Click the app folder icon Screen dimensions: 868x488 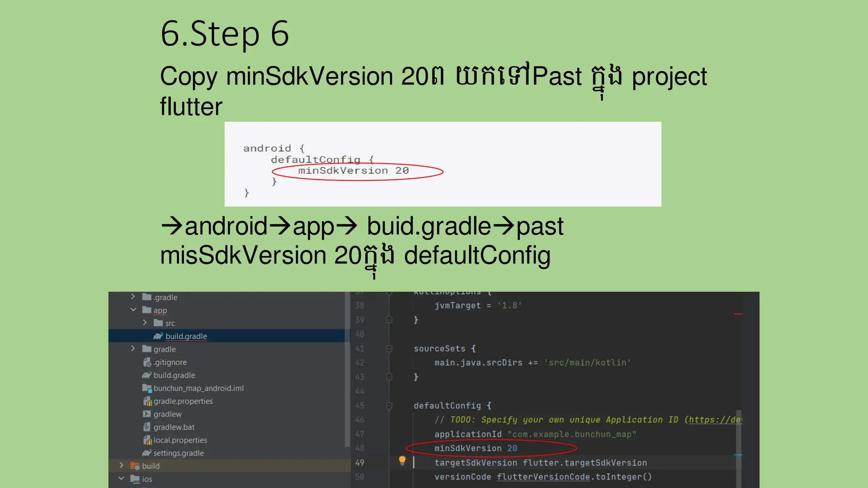(x=147, y=310)
